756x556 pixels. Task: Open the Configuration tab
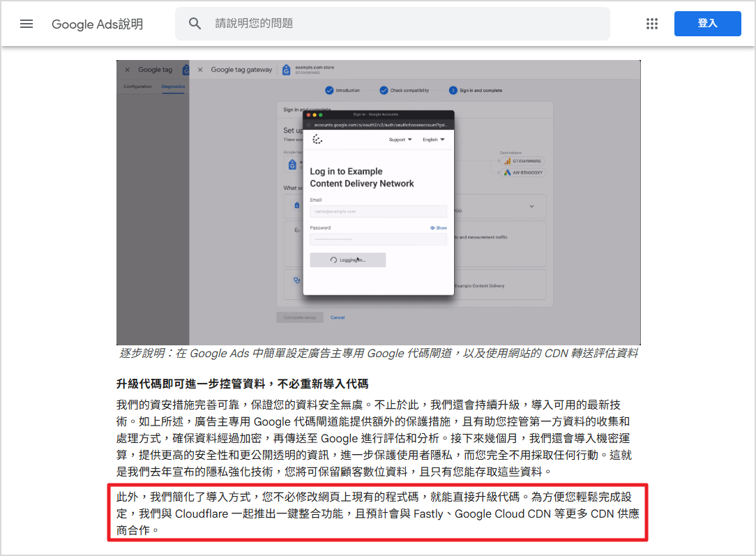point(137,87)
